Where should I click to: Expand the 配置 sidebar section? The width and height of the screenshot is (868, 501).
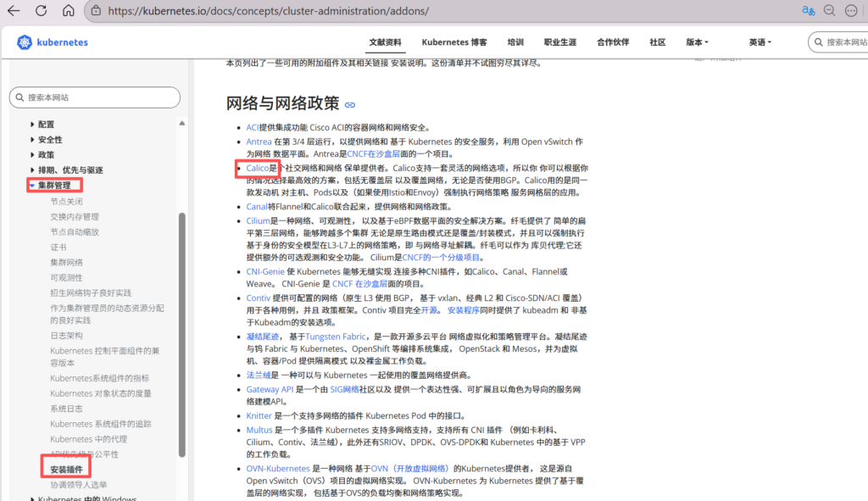pyautogui.click(x=33, y=125)
